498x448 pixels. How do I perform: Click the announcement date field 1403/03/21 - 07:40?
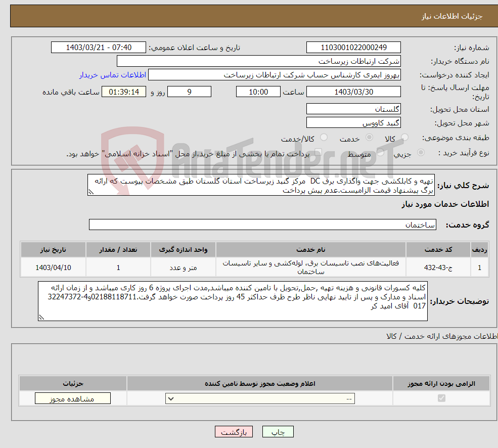(99, 48)
